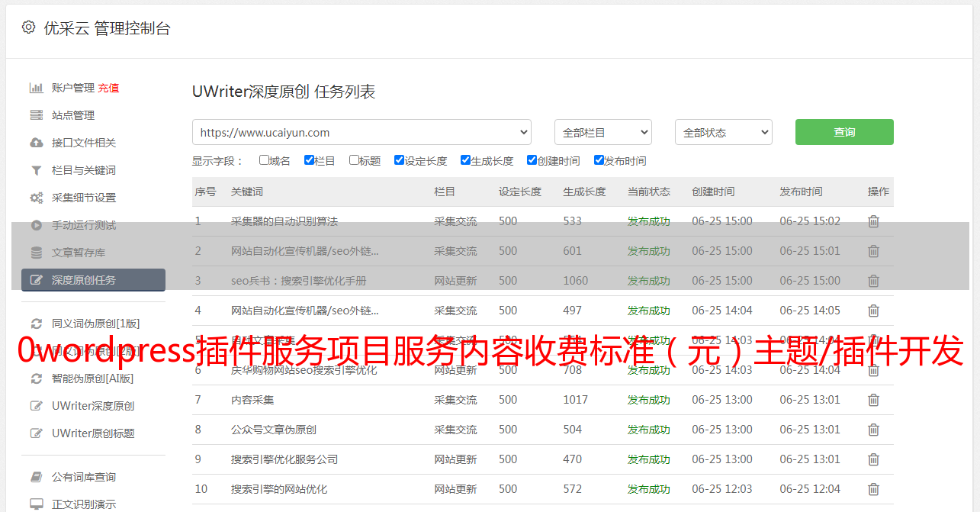Viewport: 980px width, 512px height.
Task: Expand the 全部栏目 dropdown
Action: click(602, 132)
